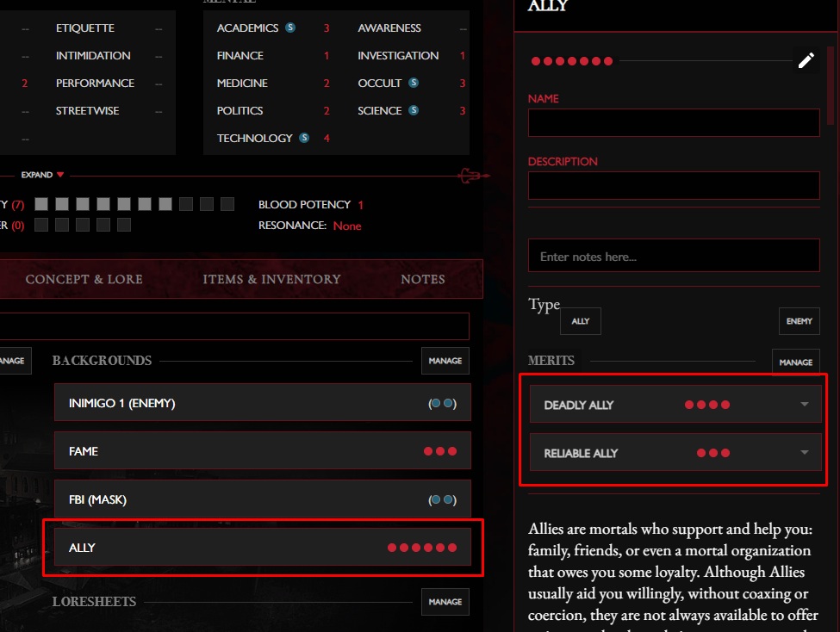The height and width of the screenshot is (632, 840).
Task: Expand the Deadly Ally merit dropdown
Action: 804,405
